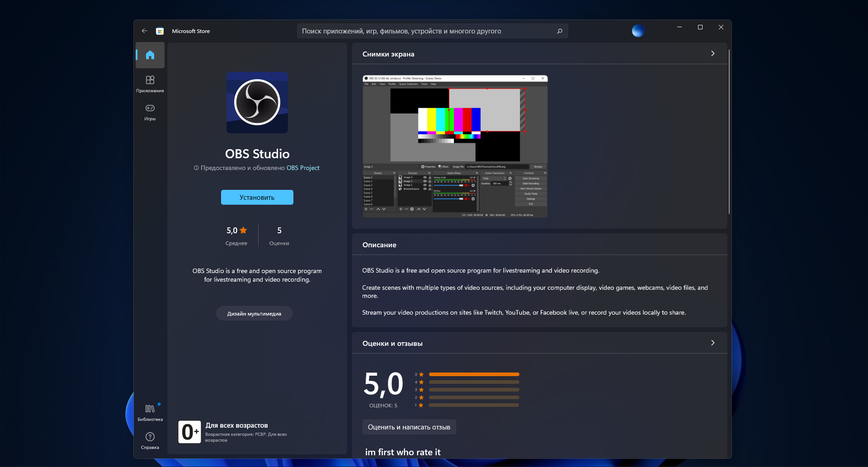Click the Для всех возрастов label
This screenshot has height=467, width=868.
[x=237, y=425]
